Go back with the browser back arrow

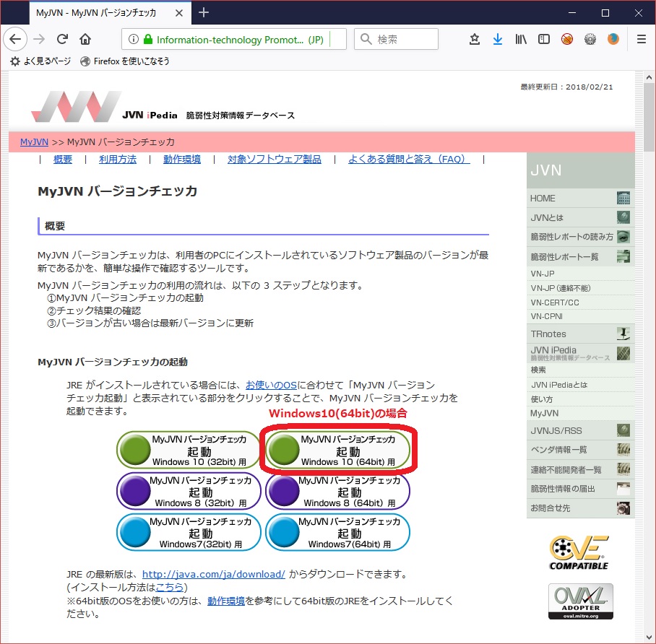point(15,39)
